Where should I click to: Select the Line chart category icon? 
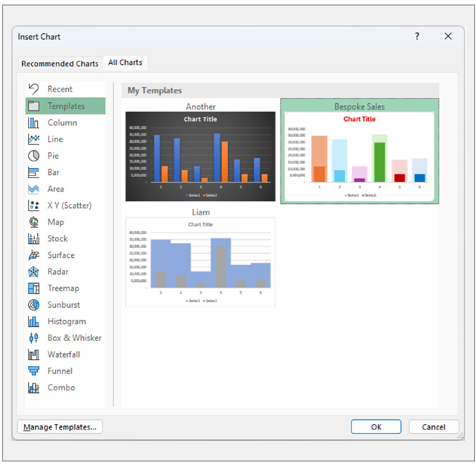point(34,139)
